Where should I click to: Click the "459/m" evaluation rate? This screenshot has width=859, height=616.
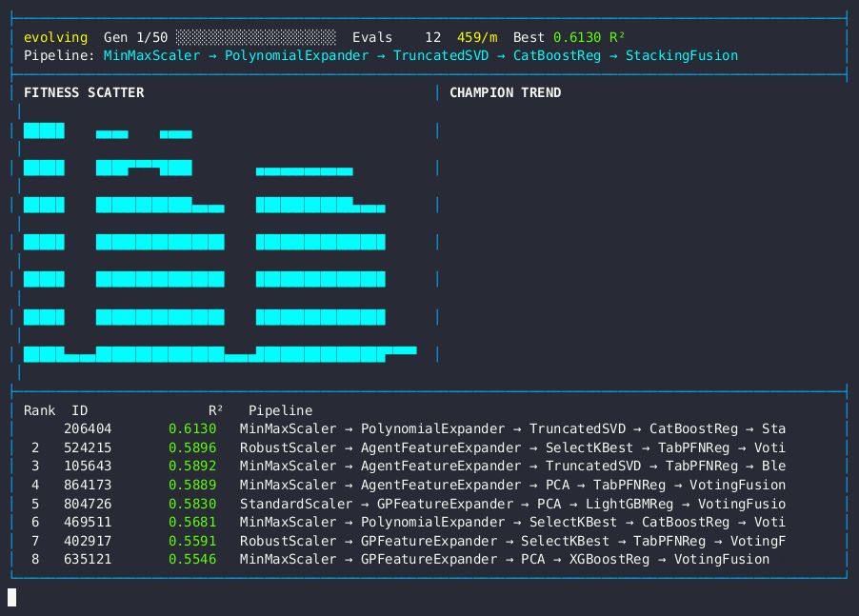pyautogui.click(x=477, y=37)
